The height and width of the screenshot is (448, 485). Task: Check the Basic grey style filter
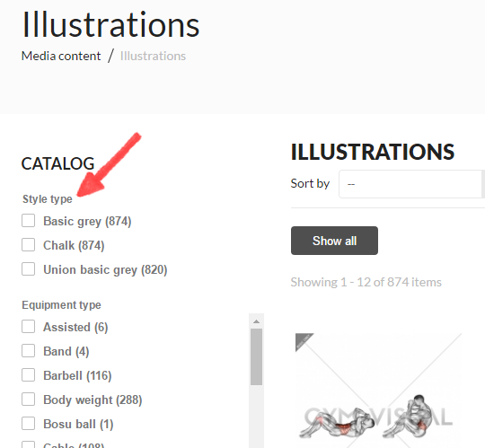(28, 221)
